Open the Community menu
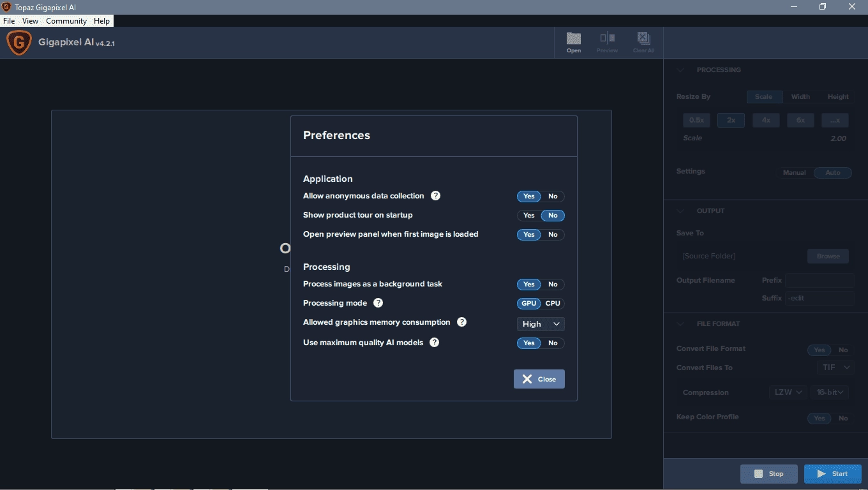Image resolution: width=868 pixels, height=490 pixels. point(66,21)
